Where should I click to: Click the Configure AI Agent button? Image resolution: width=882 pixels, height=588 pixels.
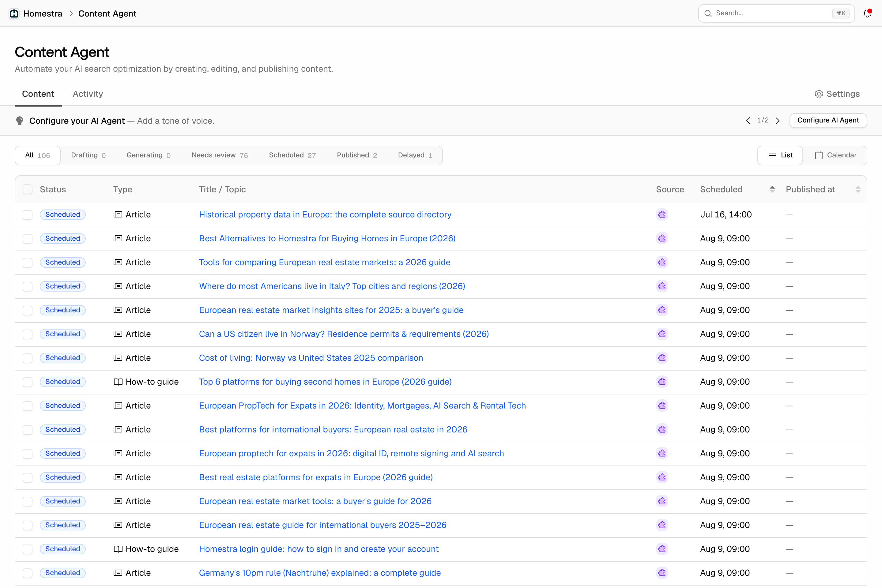828,120
